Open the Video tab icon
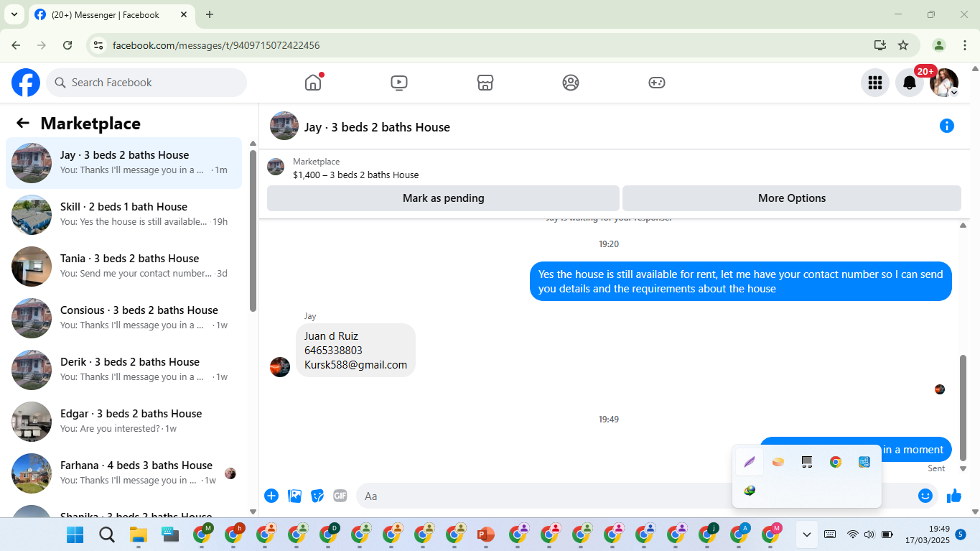This screenshot has width=980, height=551. 399,83
